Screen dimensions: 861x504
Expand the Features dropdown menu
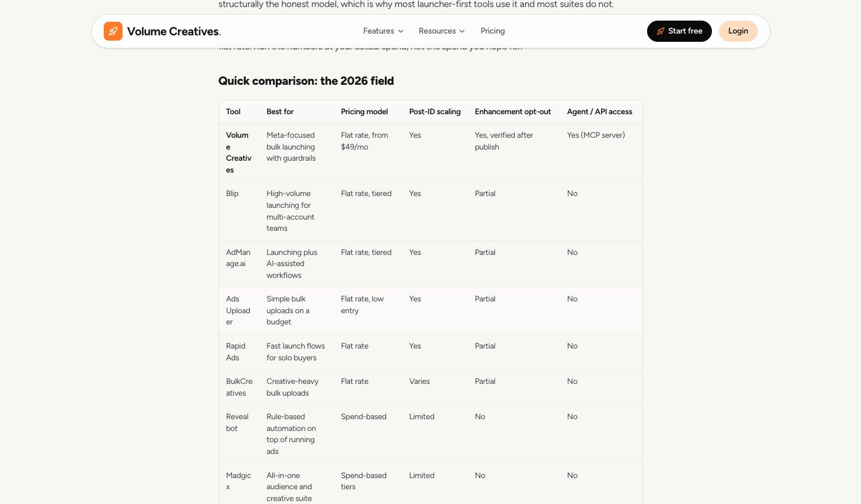(383, 31)
